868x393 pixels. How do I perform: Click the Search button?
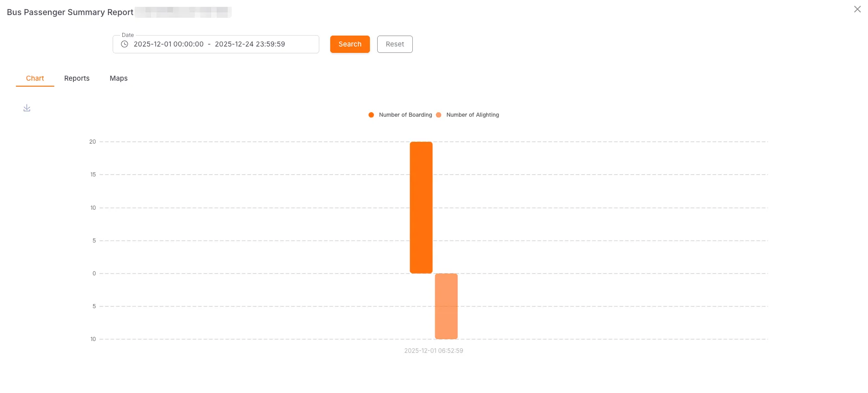click(350, 44)
